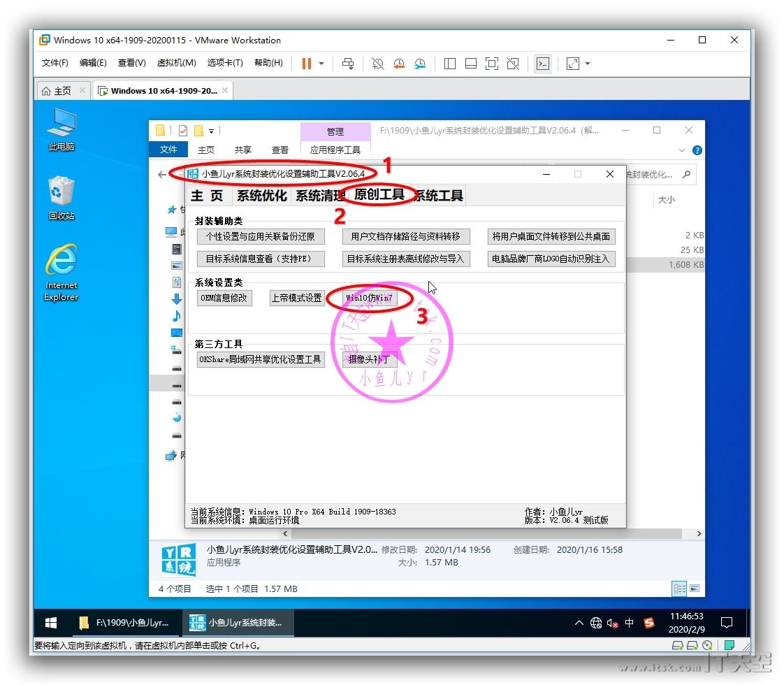Open the 应用程序工具 ribbon tab
The height and width of the screenshot is (685, 784).
tap(335, 150)
